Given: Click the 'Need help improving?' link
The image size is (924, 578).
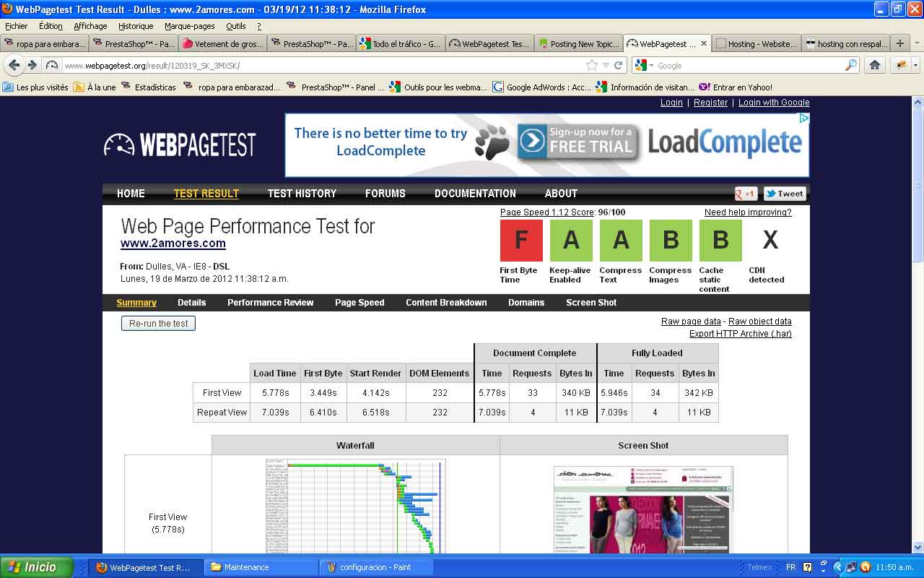Looking at the screenshot, I should [x=748, y=212].
